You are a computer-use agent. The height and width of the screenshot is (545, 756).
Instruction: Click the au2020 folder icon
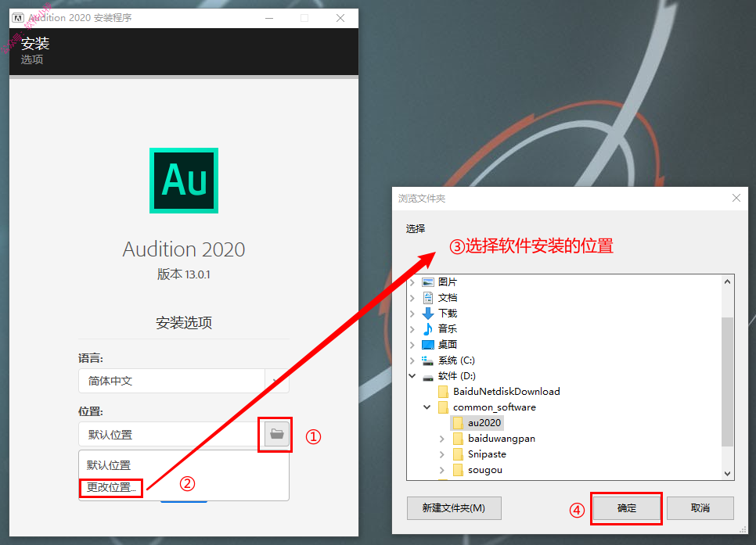458,423
